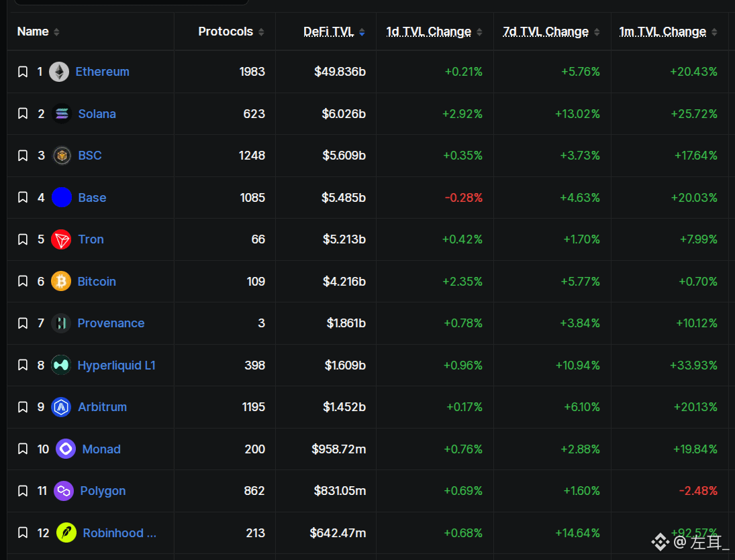Bookmark the Bitcoin row

pyautogui.click(x=23, y=282)
